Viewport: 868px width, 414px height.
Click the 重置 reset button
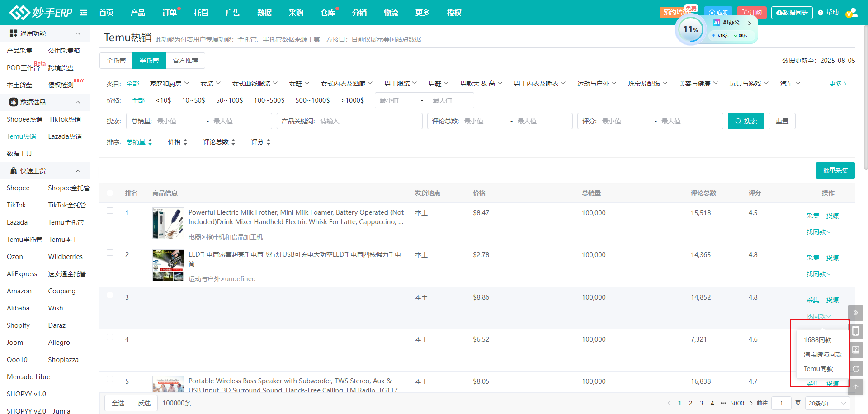(x=782, y=121)
